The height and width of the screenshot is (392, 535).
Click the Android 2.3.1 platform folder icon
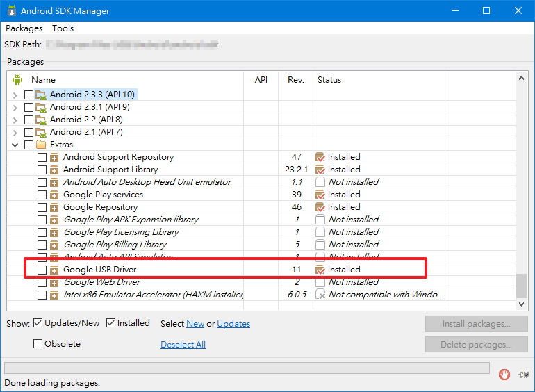click(40, 107)
